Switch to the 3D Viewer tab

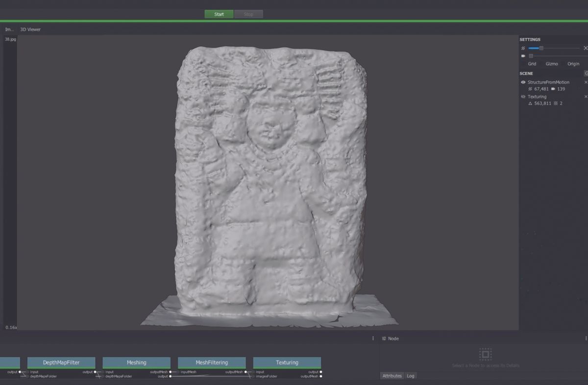pyautogui.click(x=30, y=29)
